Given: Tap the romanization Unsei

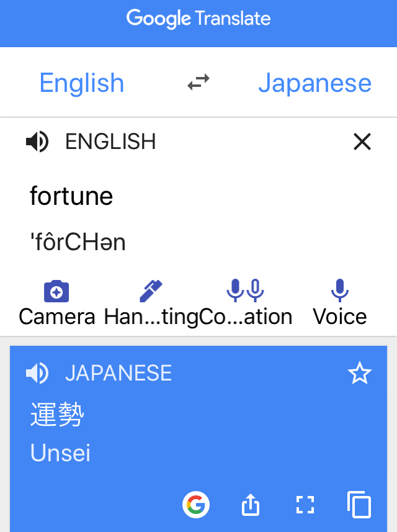Looking at the screenshot, I should click(x=60, y=453).
